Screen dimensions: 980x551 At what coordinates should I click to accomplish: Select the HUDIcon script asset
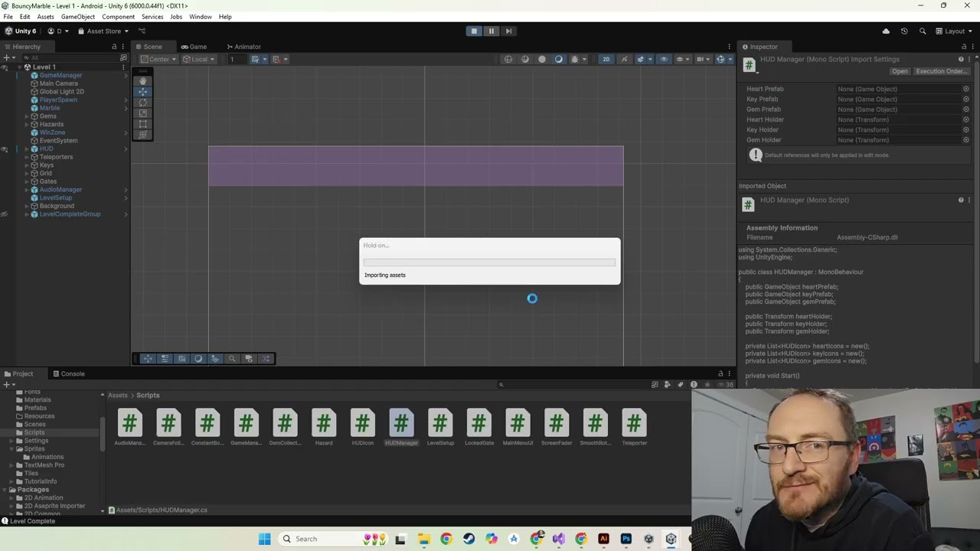pyautogui.click(x=362, y=427)
